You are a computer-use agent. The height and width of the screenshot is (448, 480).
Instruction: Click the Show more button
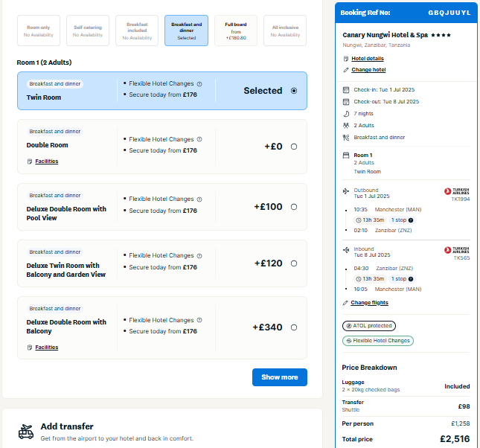point(280,377)
